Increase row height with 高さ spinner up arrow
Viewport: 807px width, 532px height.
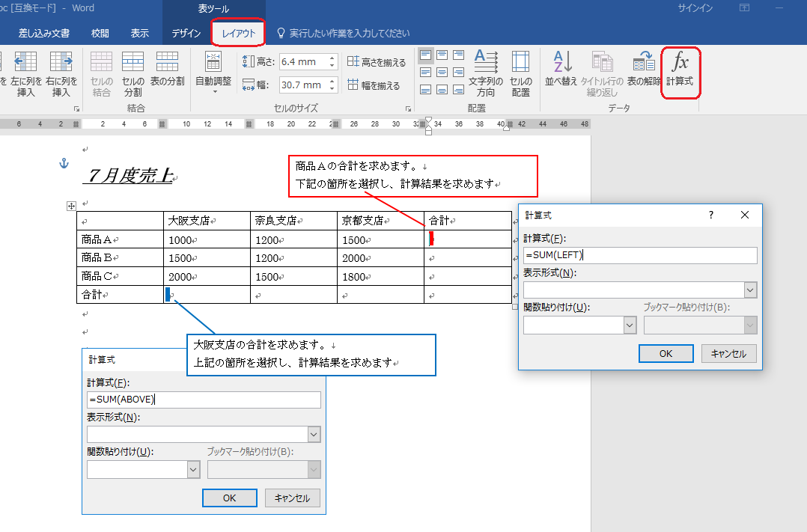click(x=332, y=58)
